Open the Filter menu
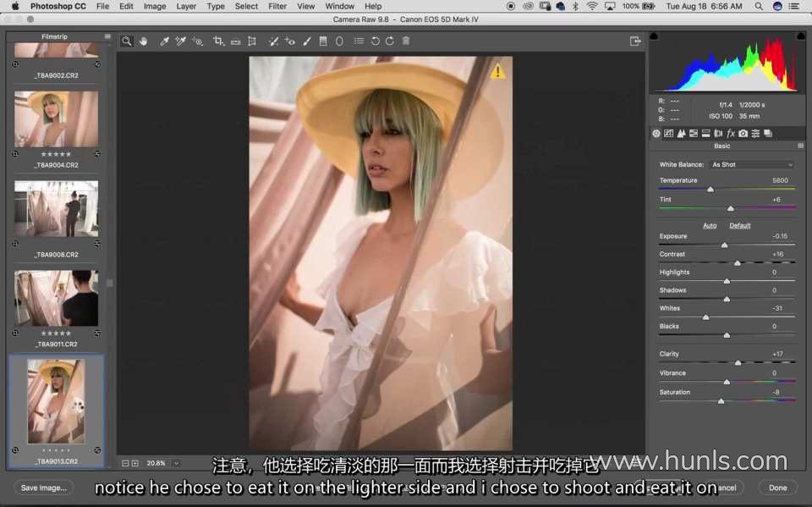Screen dimensions: 812x507 [277, 6]
